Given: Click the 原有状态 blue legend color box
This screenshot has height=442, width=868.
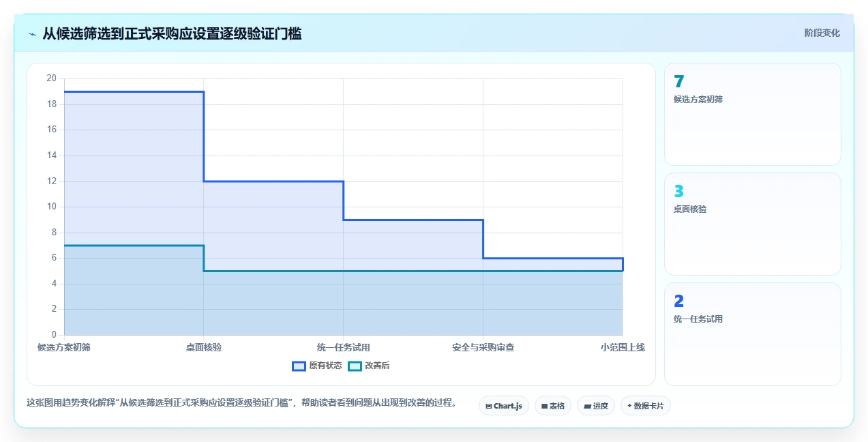Looking at the screenshot, I should (x=299, y=366).
